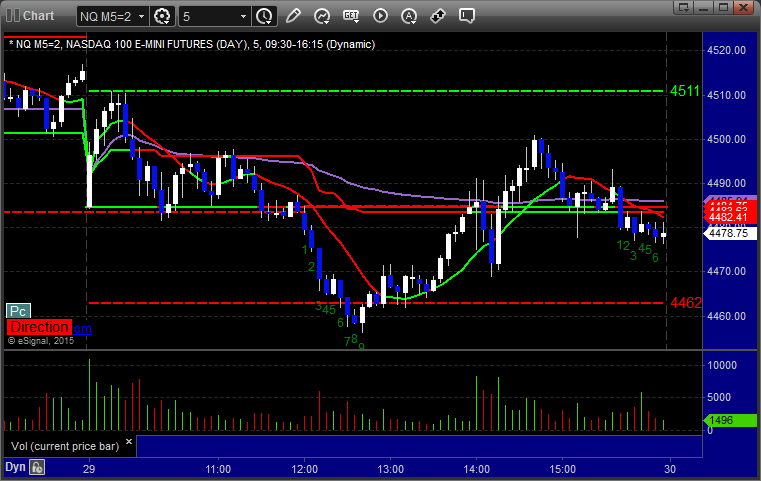Open the chart comment bubble icon
The width and height of the screenshot is (761, 481).
[466, 16]
